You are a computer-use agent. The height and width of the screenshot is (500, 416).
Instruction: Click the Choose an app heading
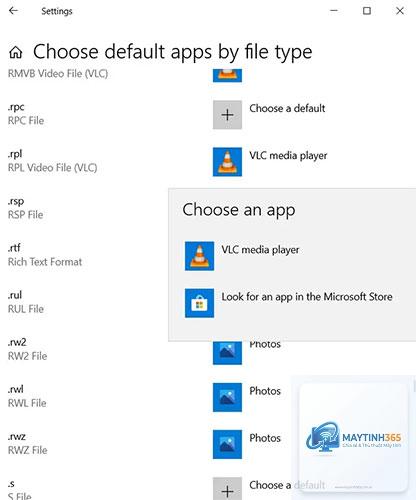[239, 210]
